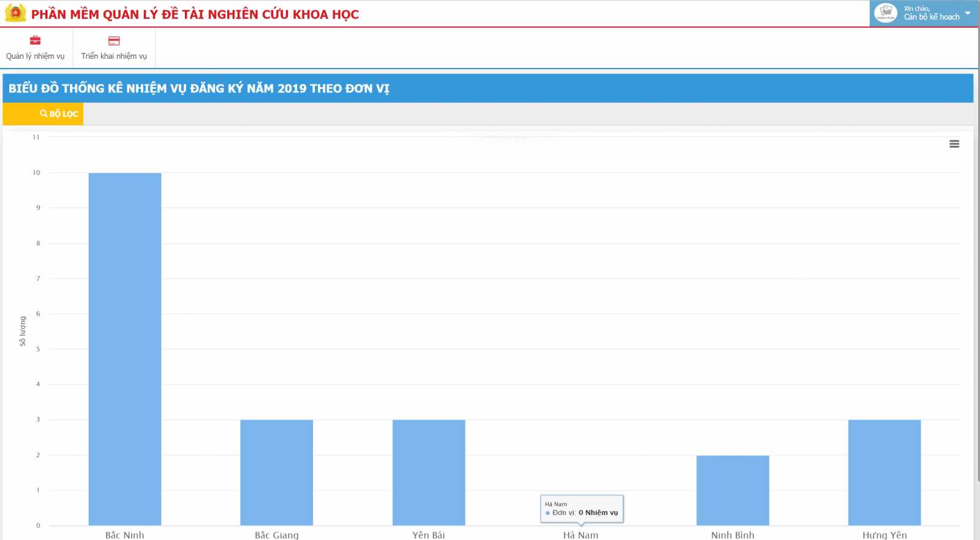Click the Yên Bái column bar
This screenshot has height=540, width=980.
[429, 472]
